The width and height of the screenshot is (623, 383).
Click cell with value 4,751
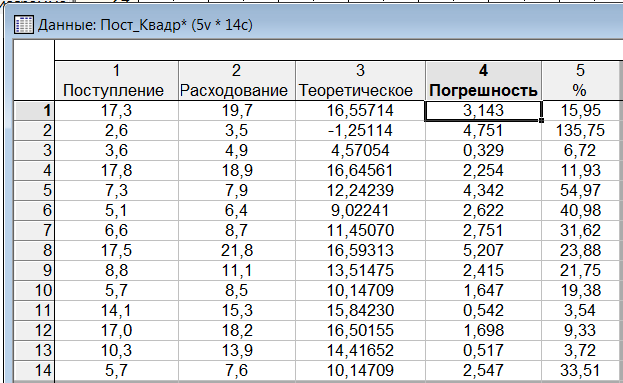pos(483,131)
